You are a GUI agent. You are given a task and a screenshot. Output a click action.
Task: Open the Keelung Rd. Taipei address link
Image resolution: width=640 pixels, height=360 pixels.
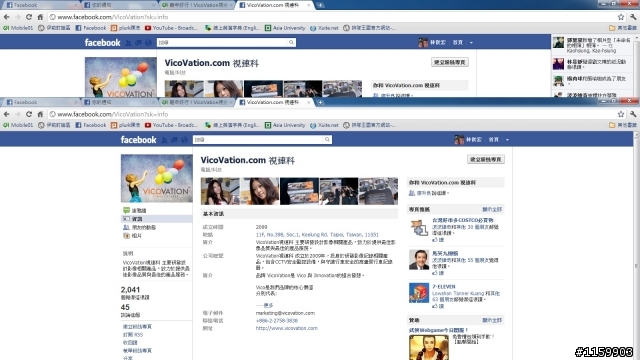317,235
